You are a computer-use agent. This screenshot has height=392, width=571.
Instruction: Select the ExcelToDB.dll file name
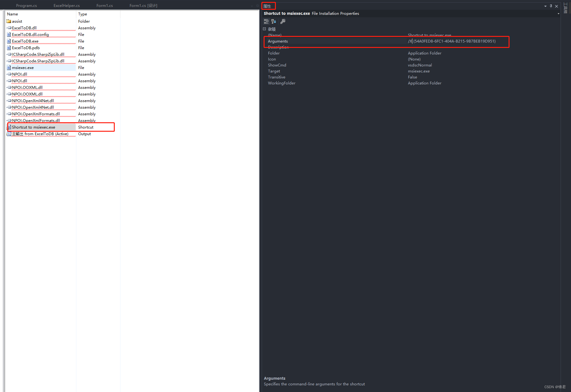point(24,28)
